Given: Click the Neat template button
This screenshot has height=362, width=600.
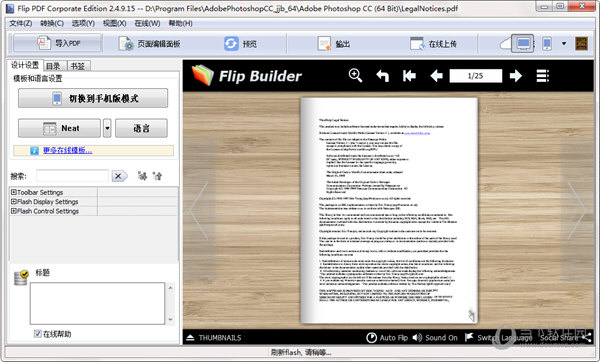Looking at the screenshot, I should tap(59, 128).
